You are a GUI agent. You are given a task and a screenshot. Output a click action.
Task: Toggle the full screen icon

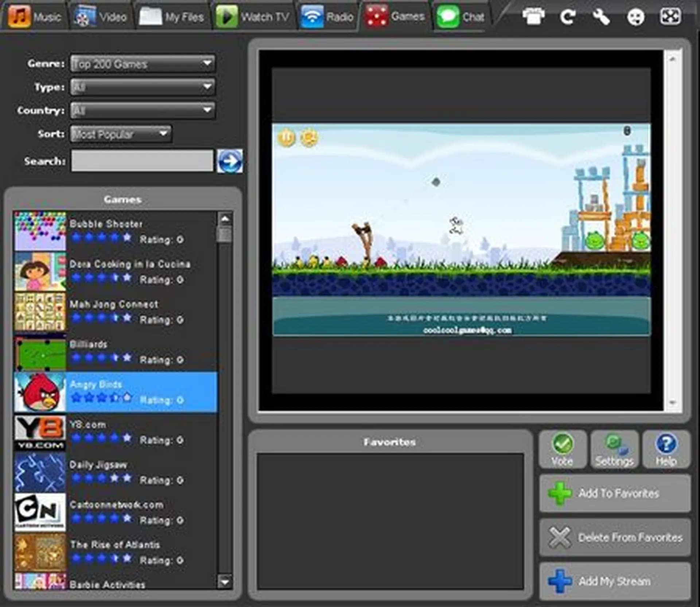[x=670, y=16]
